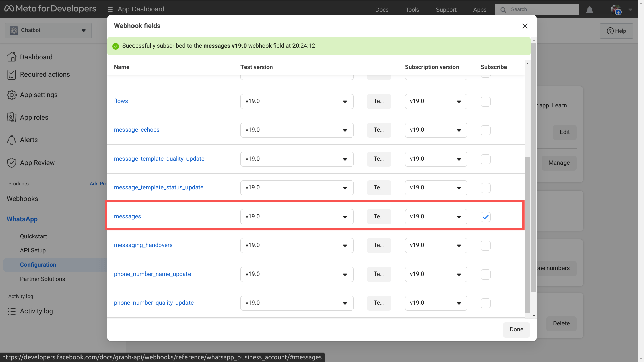Open test version dropdown for flows
The height and width of the screenshot is (362, 644).
(297, 102)
